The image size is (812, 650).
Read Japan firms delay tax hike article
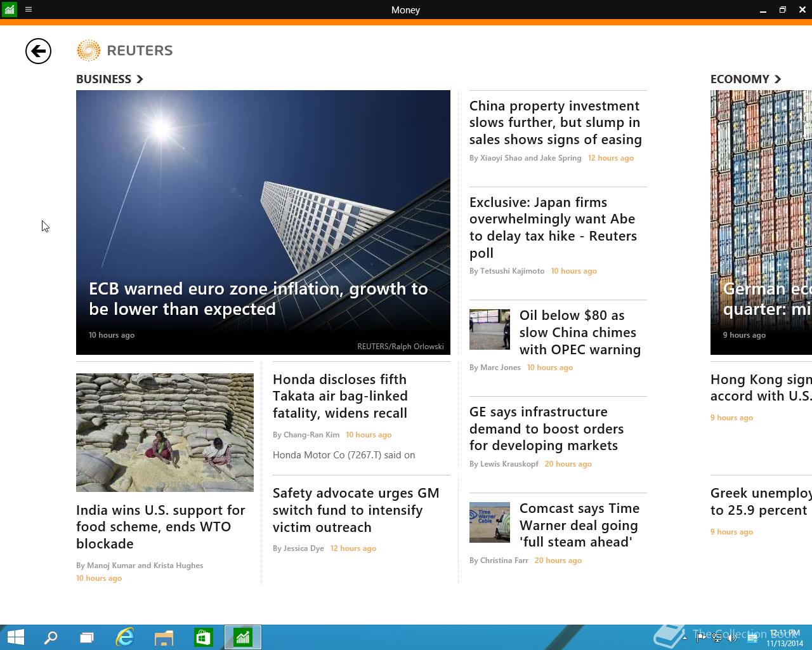(553, 227)
